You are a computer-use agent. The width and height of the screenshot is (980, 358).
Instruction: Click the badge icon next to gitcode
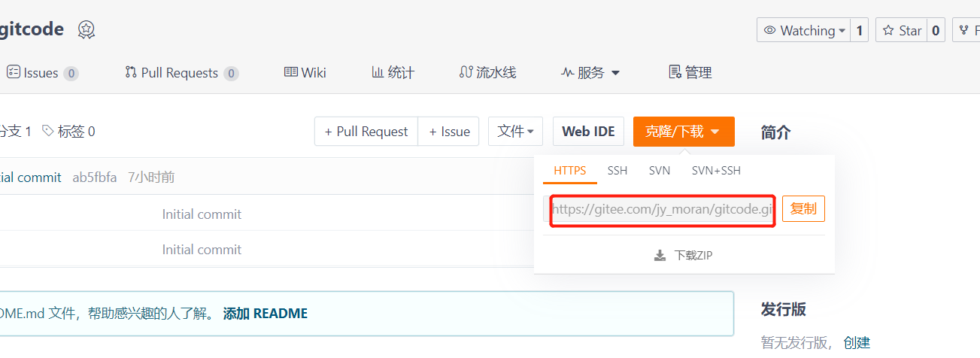(x=86, y=30)
